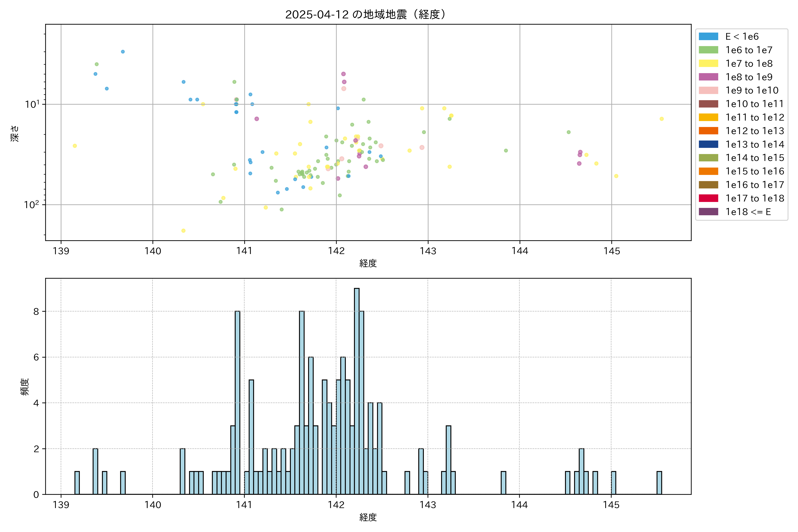798x532 pixels.
Task: Click the brown 1e10 to 1e11 legend swatch
Action: tap(708, 104)
